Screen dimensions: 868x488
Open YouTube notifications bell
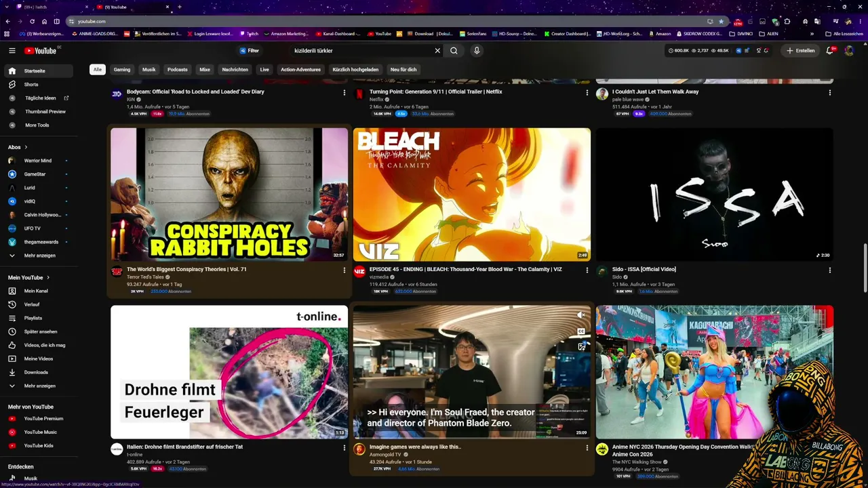[x=829, y=51]
